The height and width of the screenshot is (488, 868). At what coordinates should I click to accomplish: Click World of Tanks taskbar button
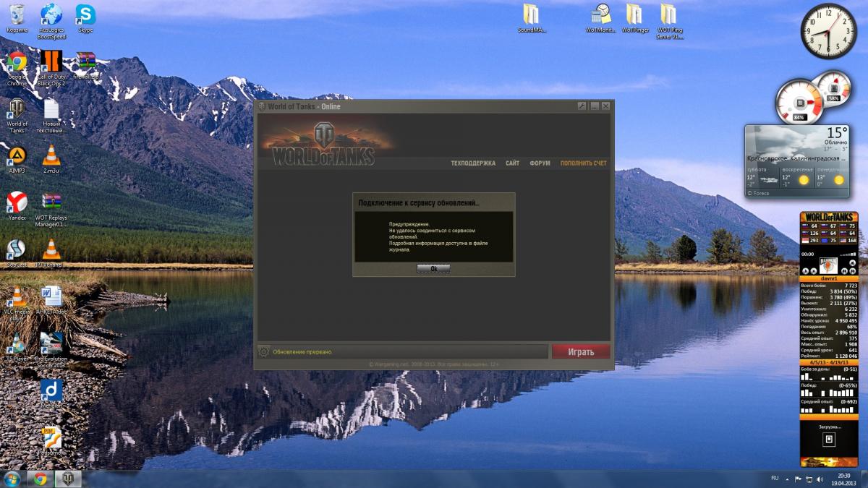click(69, 479)
